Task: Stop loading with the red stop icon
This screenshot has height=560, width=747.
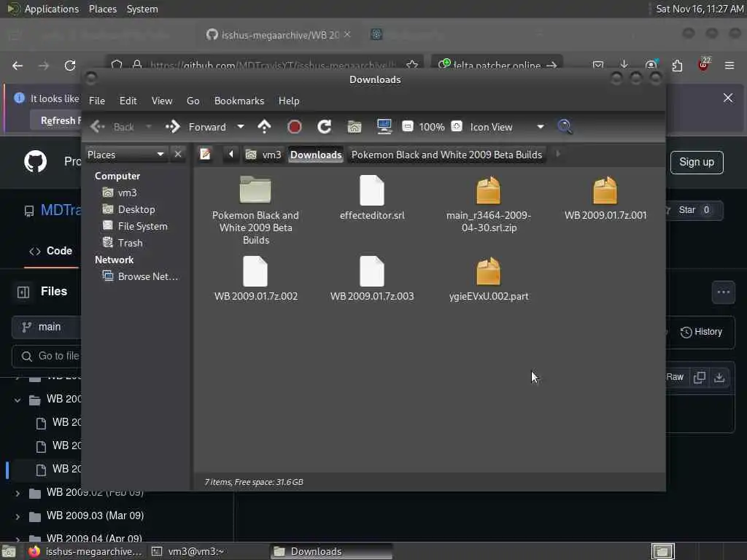Action: (295, 127)
